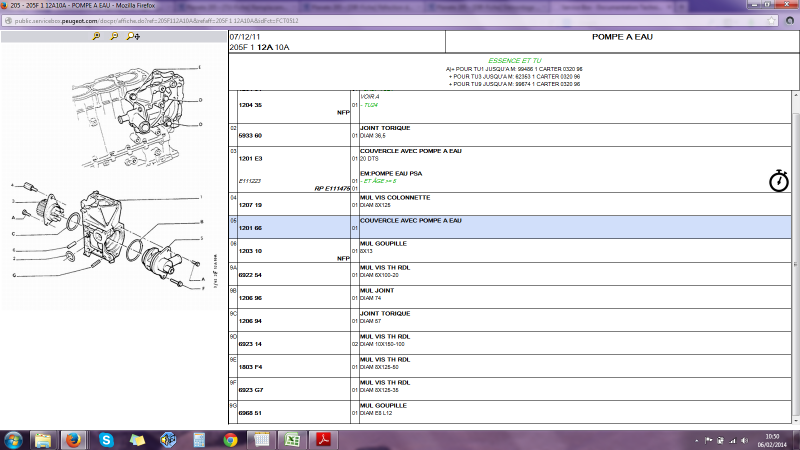Click part number 1203 10
The width and height of the screenshot is (800, 450).
(250, 251)
